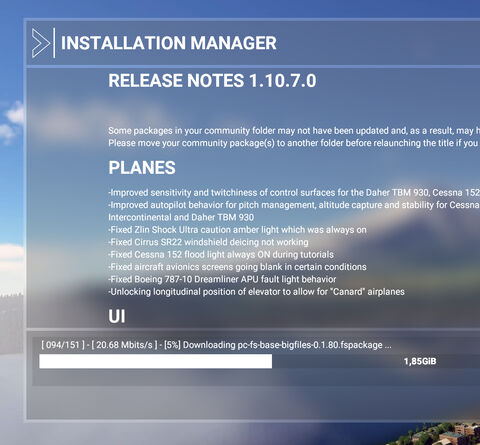Click the community folder packages warning line

(294, 131)
